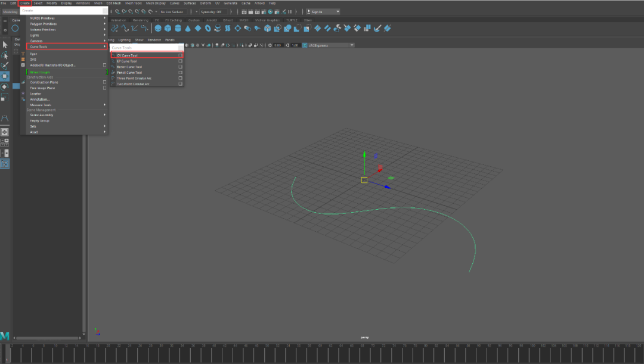Open Three Point Circular Arc option box
The width and height of the screenshot is (644, 364).
[180, 79]
